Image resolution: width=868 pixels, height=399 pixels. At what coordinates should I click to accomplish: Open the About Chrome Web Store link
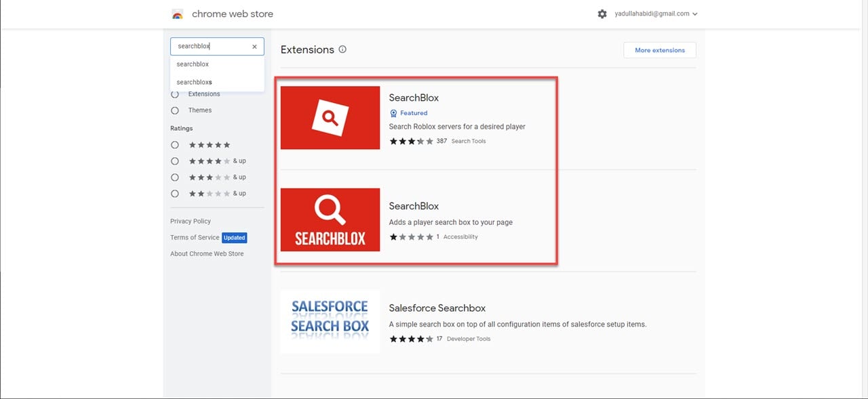(x=207, y=254)
